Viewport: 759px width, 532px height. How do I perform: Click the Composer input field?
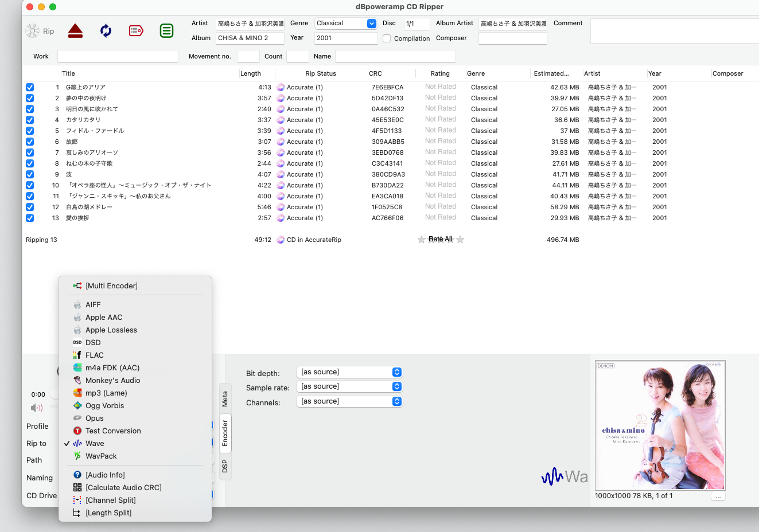pyautogui.click(x=513, y=38)
